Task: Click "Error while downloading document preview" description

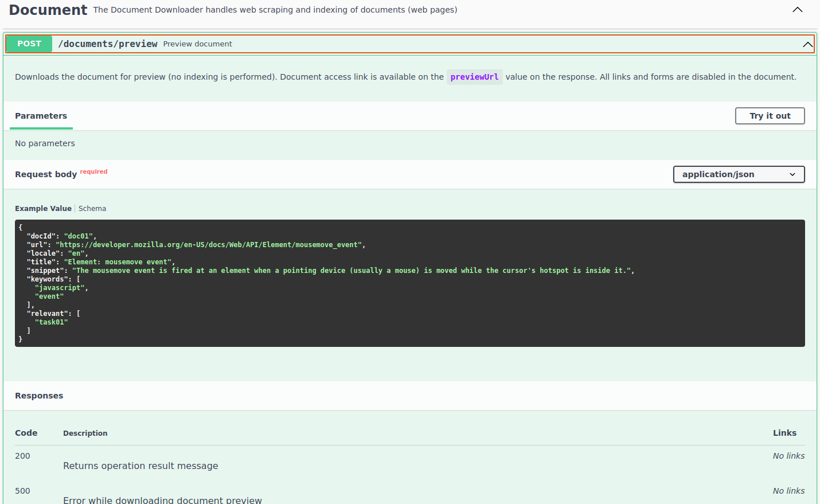Action: (x=162, y=500)
